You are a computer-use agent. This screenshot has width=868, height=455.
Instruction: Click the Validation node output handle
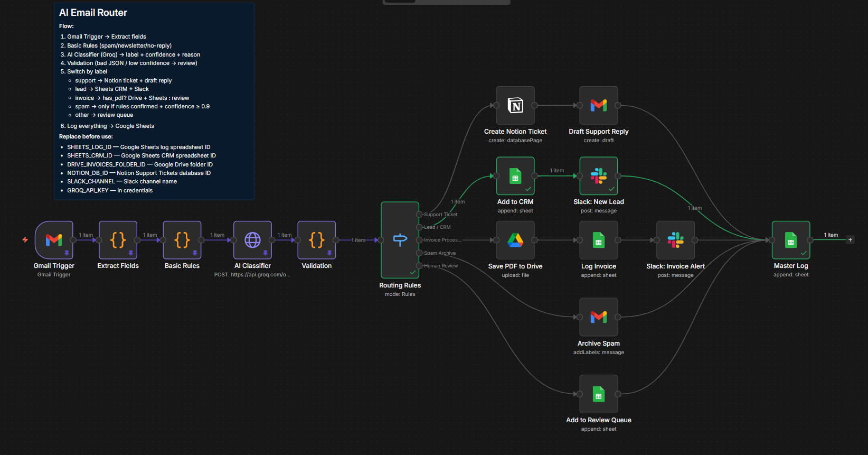(336, 240)
